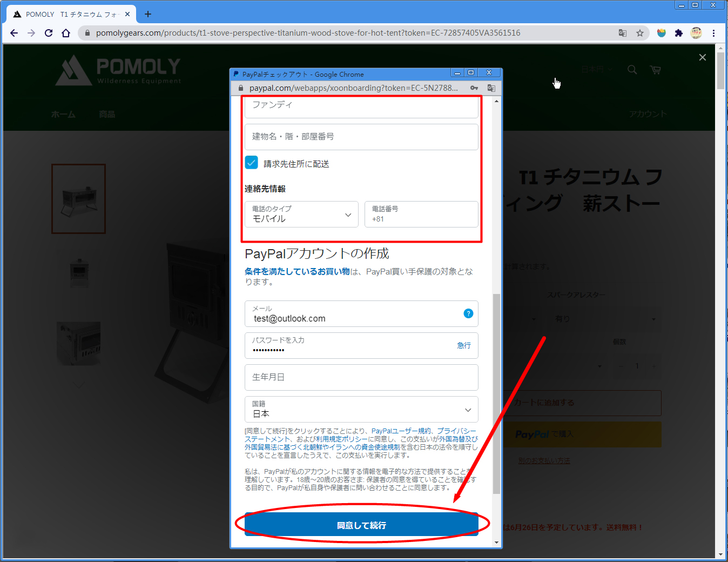Click the PayPal favicon in popup title
The height and width of the screenshot is (562, 728).
pyautogui.click(x=236, y=74)
